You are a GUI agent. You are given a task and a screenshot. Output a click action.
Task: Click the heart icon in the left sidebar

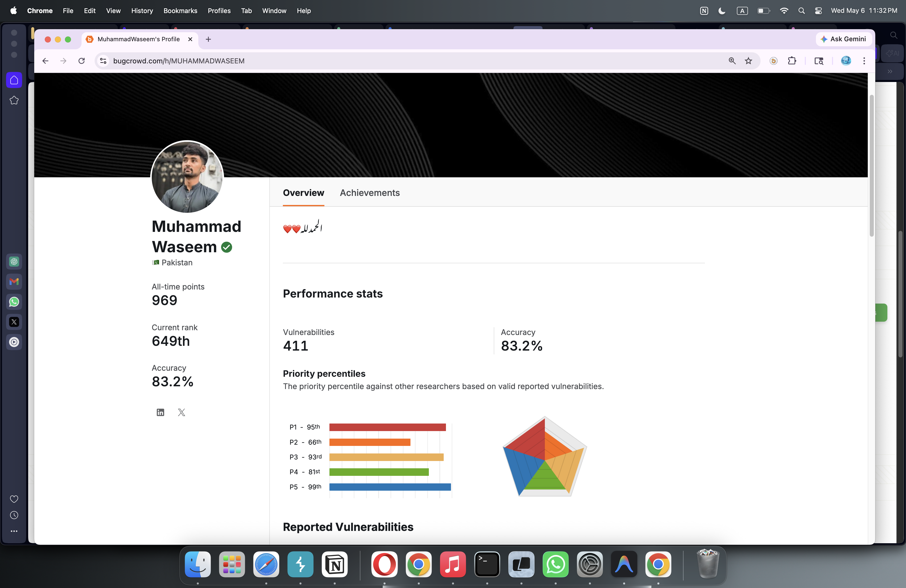[14, 499]
